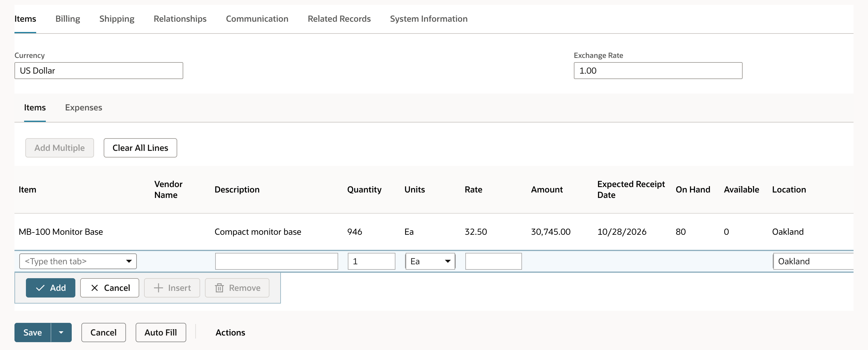Click the Exchange Rate field
Image resolution: width=868 pixels, height=350 pixels.
pyautogui.click(x=658, y=71)
